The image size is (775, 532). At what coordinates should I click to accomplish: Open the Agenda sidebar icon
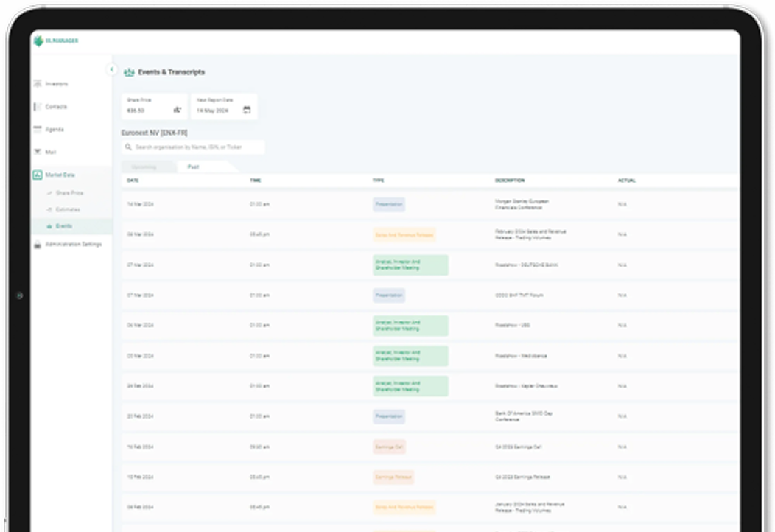tap(38, 129)
